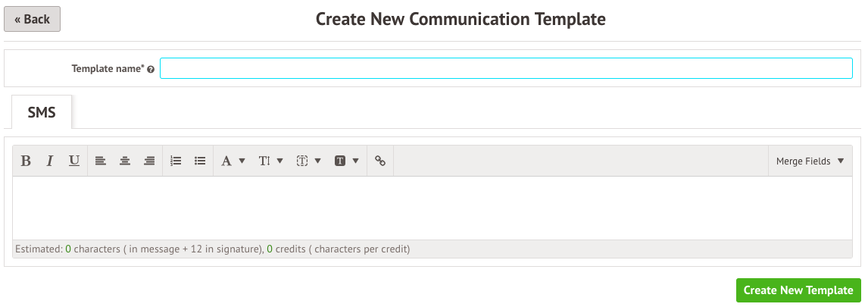The height and width of the screenshot is (307, 868).
Task: Insert a numbered list
Action: click(176, 161)
